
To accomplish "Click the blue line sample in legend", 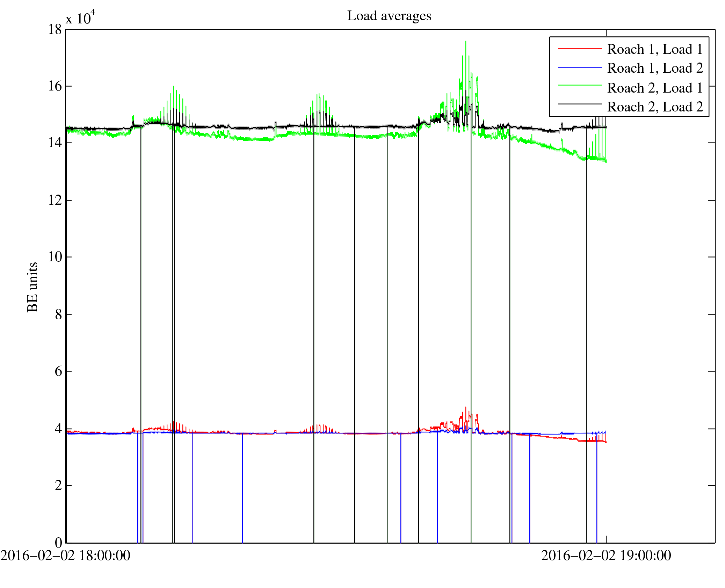I will [x=580, y=67].
